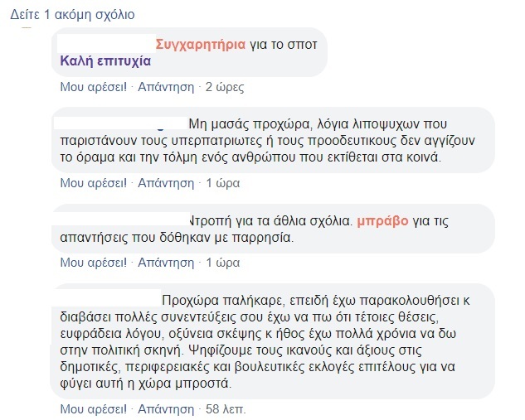Like the "Συγχαρητήρια για το σποτ" comment

[x=93, y=85]
